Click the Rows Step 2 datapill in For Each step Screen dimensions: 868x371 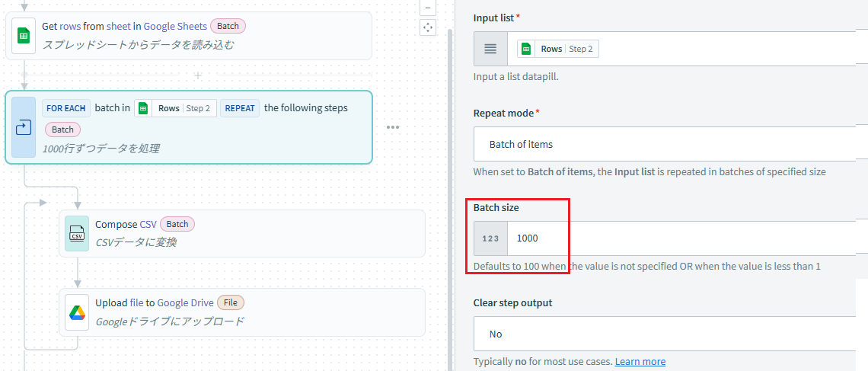175,108
